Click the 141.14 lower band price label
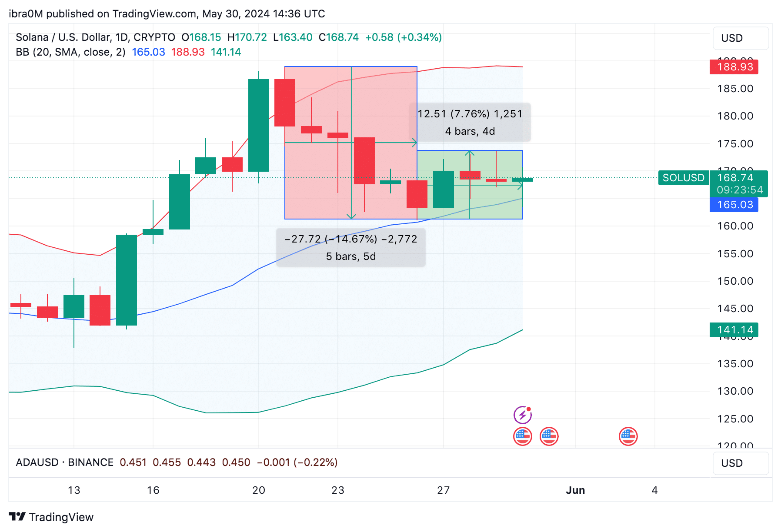The image size is (781, 532). (734, 330)
